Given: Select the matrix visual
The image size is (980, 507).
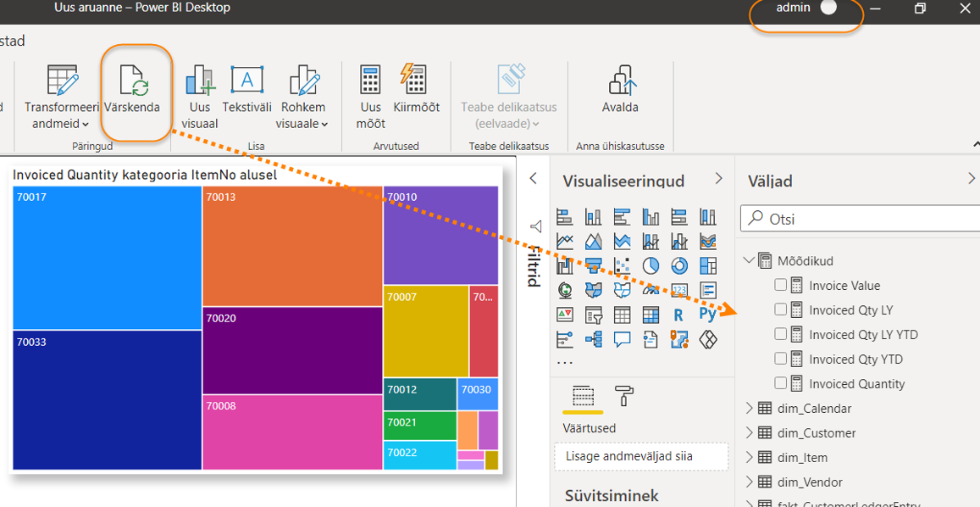Looking at the screenshot, I should (x=651, y=315).
